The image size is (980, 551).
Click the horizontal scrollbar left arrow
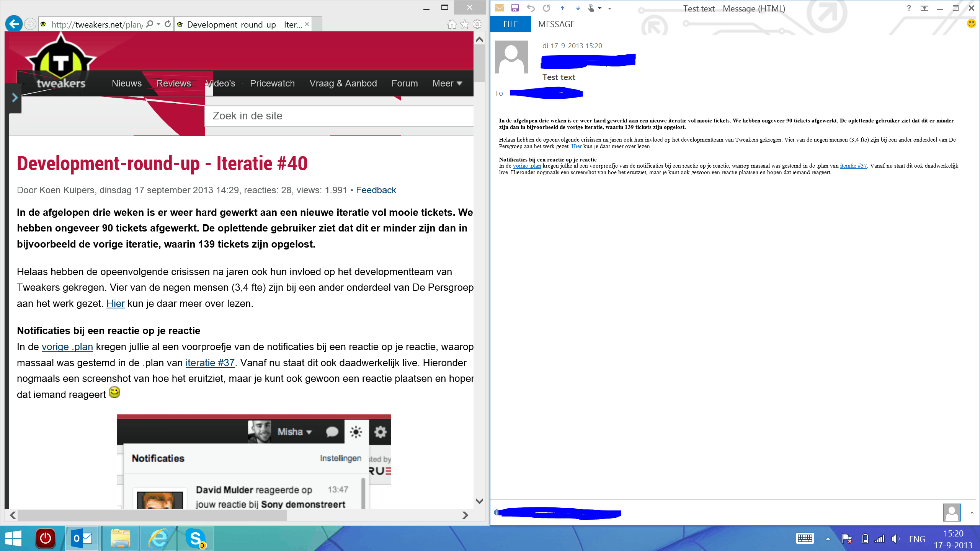coord(13,515)
